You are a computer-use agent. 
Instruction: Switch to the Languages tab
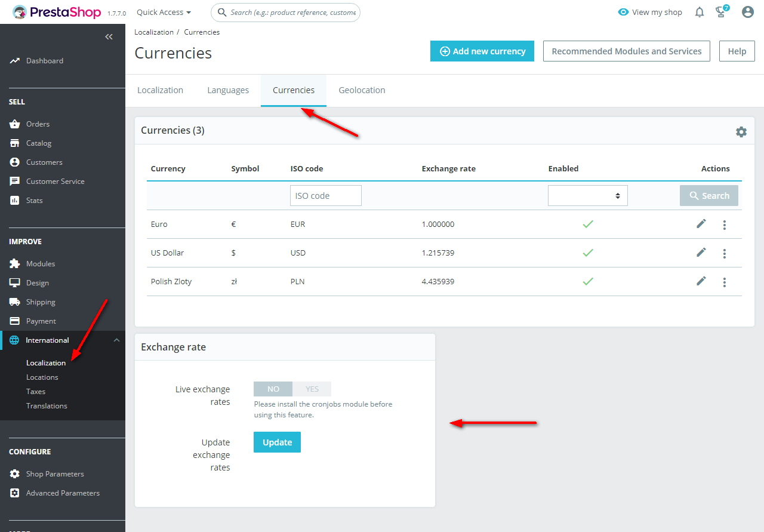[x=228, y=90]
